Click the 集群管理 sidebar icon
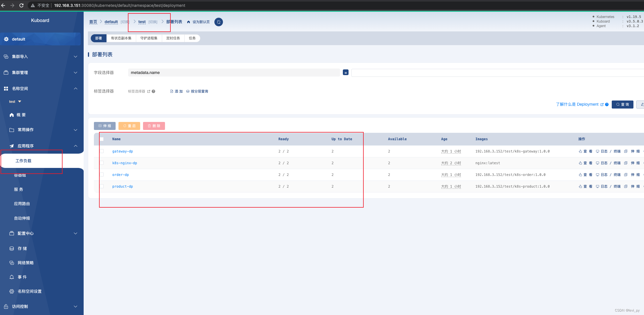 (x=6, y=73)
